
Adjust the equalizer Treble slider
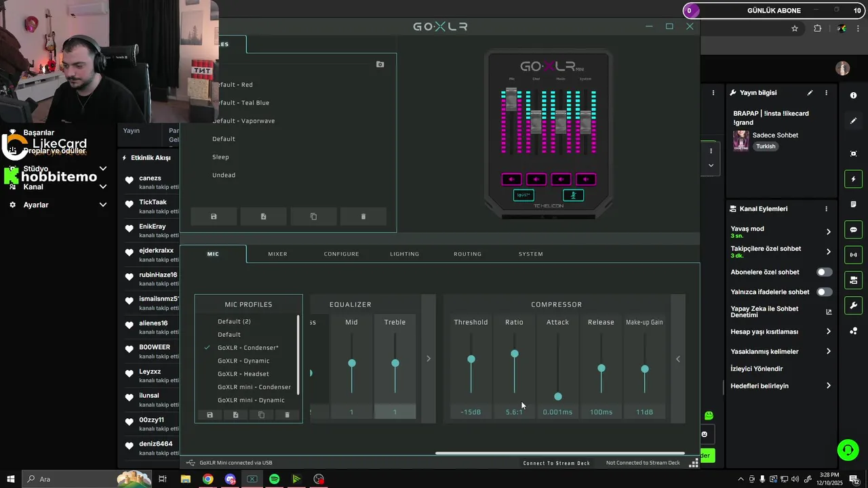395,363
